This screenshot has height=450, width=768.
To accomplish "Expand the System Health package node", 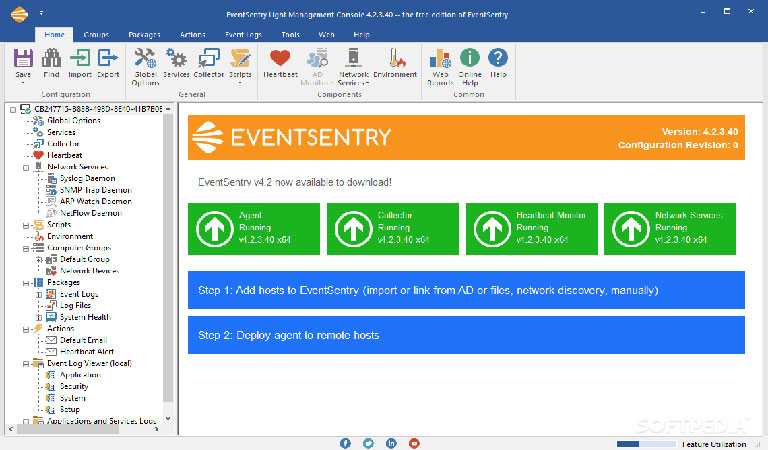I will (39, 317).
